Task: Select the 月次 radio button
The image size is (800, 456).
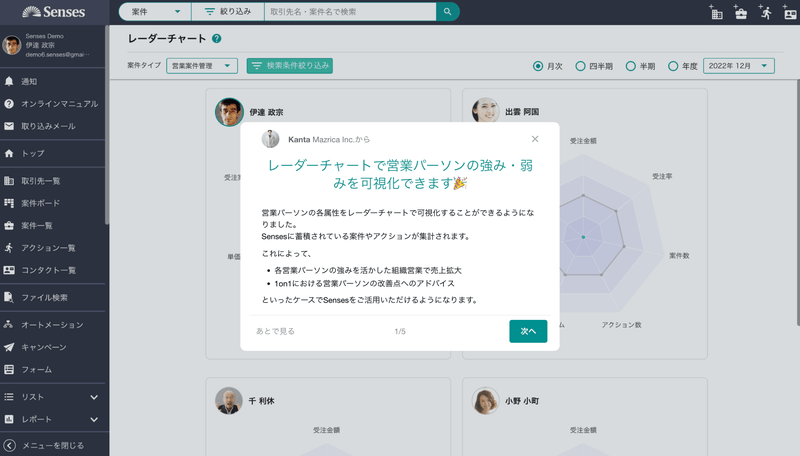Action: pos(538,66)
